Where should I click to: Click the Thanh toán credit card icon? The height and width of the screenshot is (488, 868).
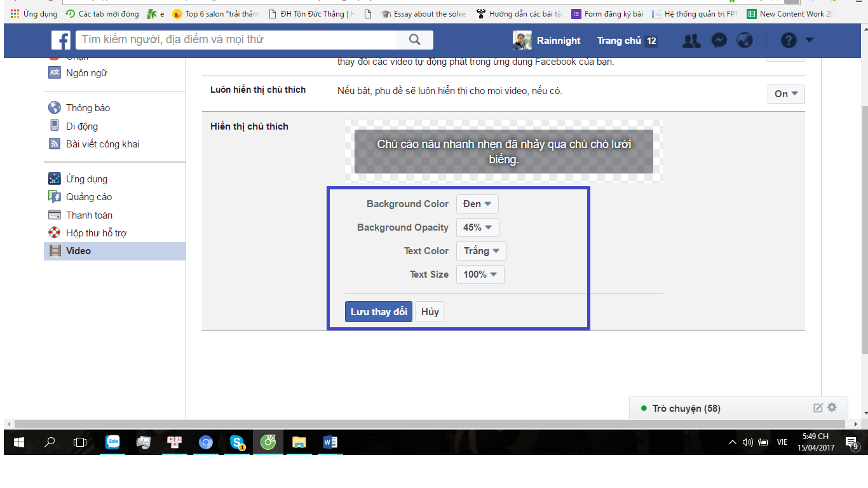pyautogui.click(x=55, y=215)
